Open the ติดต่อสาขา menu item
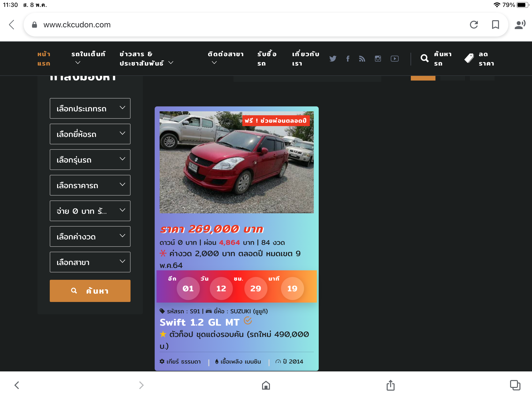Screen dimensions: 532x399 [x=225, y=58]
